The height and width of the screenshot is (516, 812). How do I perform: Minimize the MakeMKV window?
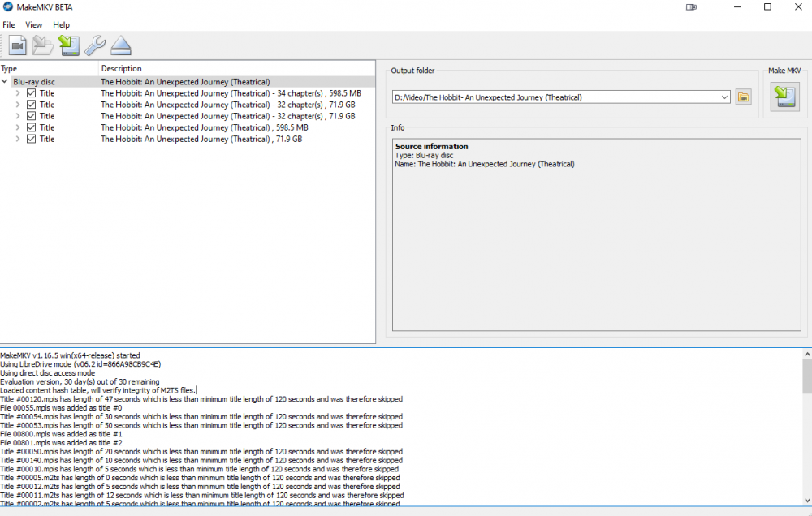point(737,7)
